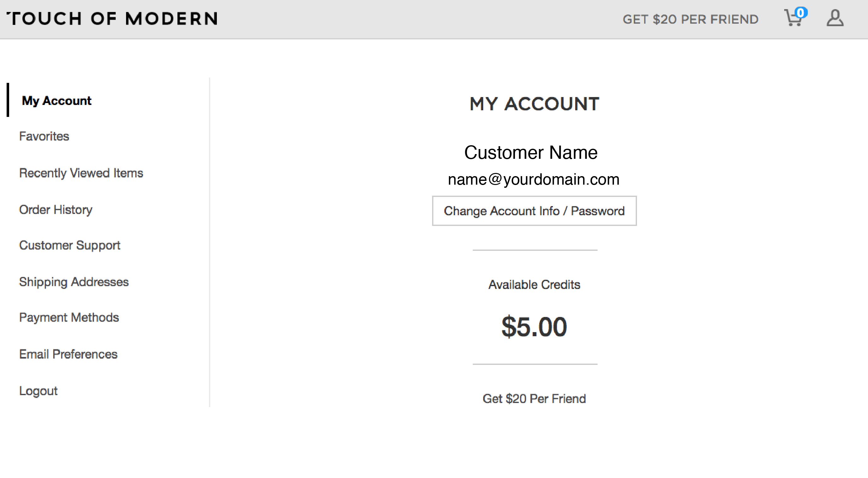Manage Payment Methods
Image resolution: width=868 pixels, height=478 pixels.
click(x=69, y=317)
